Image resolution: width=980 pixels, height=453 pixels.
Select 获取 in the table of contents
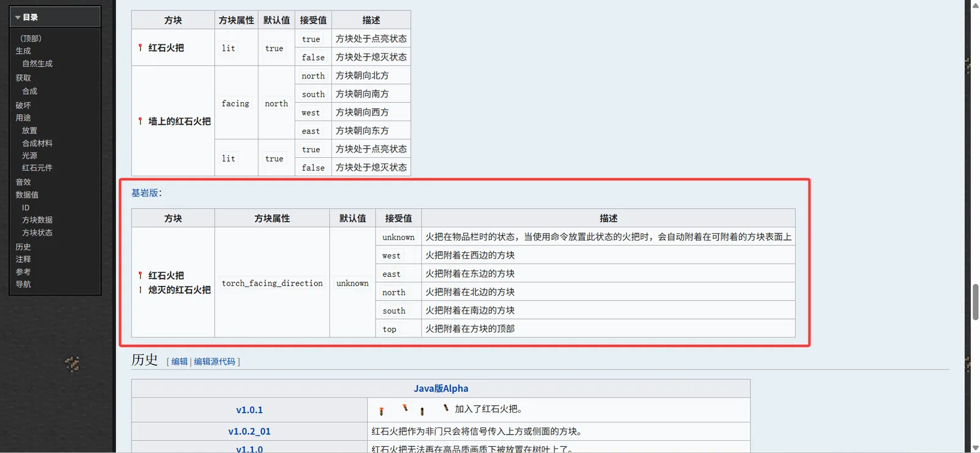(23, 78)
